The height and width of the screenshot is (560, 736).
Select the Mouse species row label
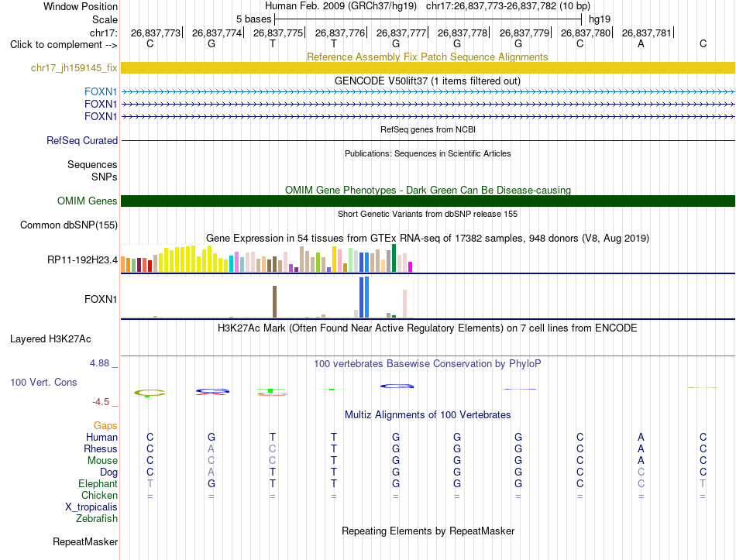102,461
